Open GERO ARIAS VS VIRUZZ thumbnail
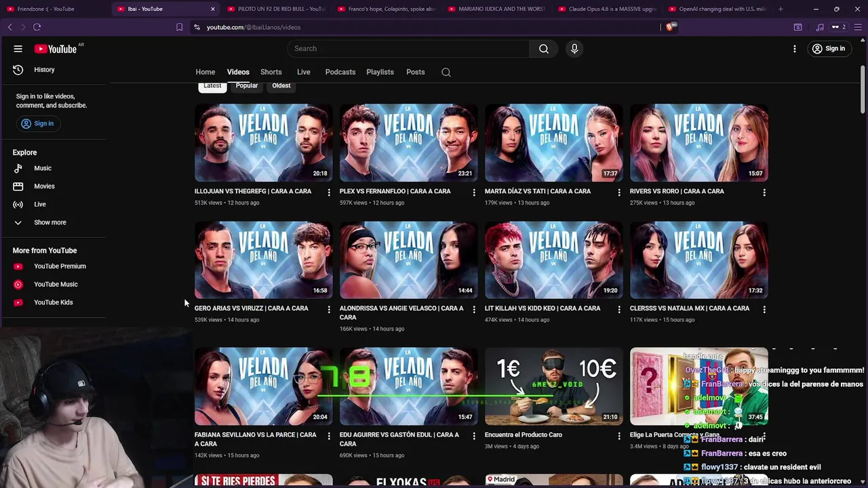The width and height of the screenshot is (868, 488). 263,260
